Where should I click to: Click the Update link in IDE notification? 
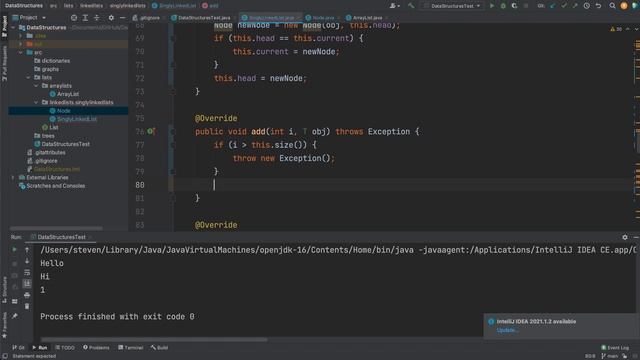[x=507, y=330]
